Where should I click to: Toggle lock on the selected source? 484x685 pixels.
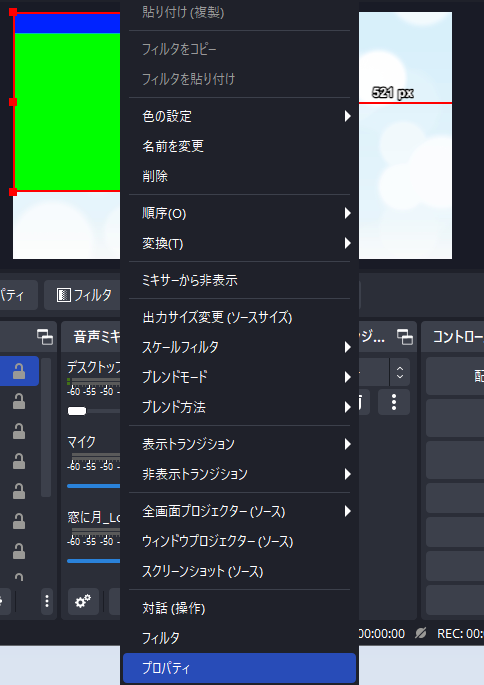point(19,371)
